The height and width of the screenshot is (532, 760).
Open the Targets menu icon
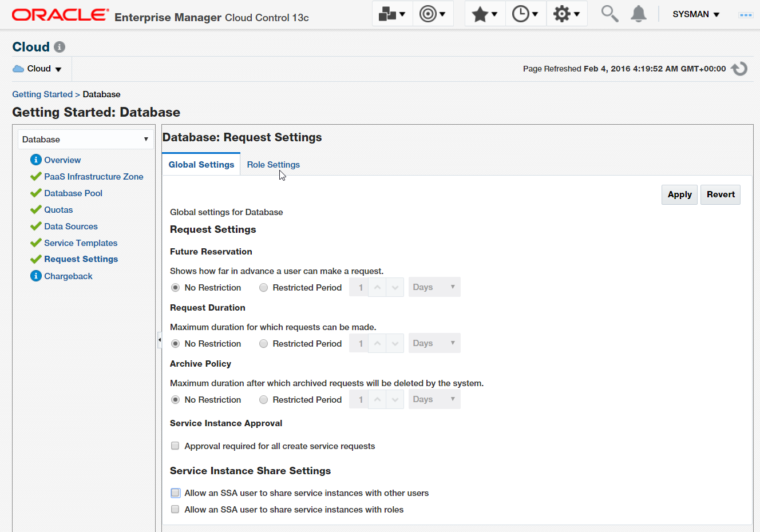433,14
